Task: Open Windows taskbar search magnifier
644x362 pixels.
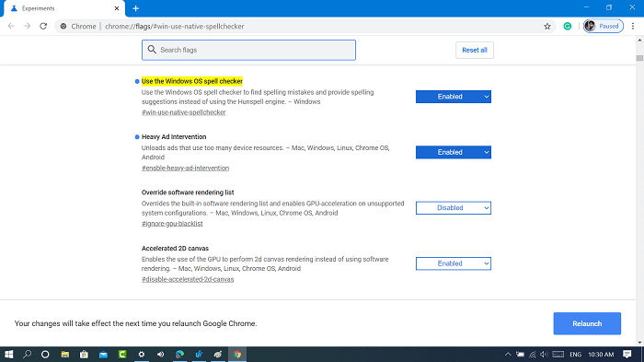Action: pos(27,355)
